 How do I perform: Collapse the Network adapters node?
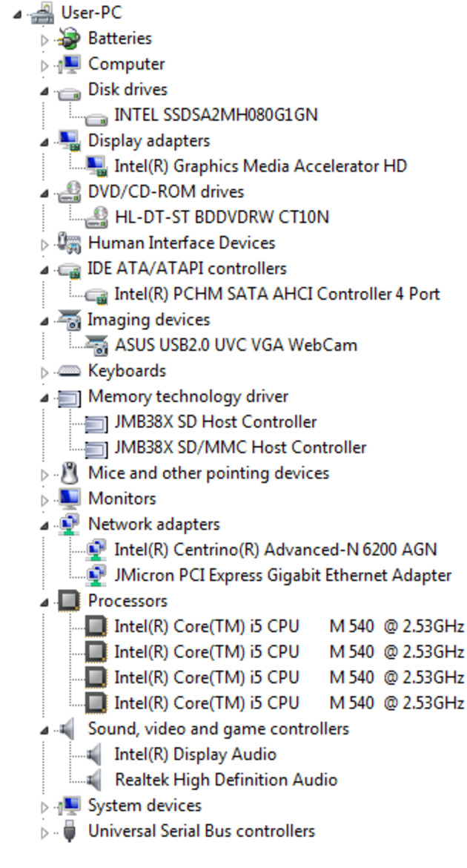[x=44, y=526]
